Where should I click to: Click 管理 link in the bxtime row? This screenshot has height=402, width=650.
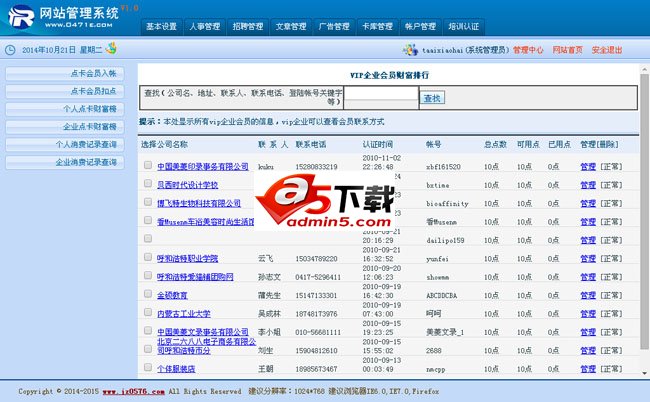pyautogui.click(x=588, y=185)
